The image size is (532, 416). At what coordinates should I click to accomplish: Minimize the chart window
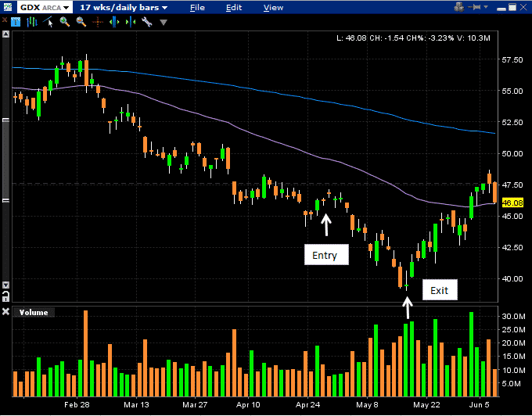point(501,8)
